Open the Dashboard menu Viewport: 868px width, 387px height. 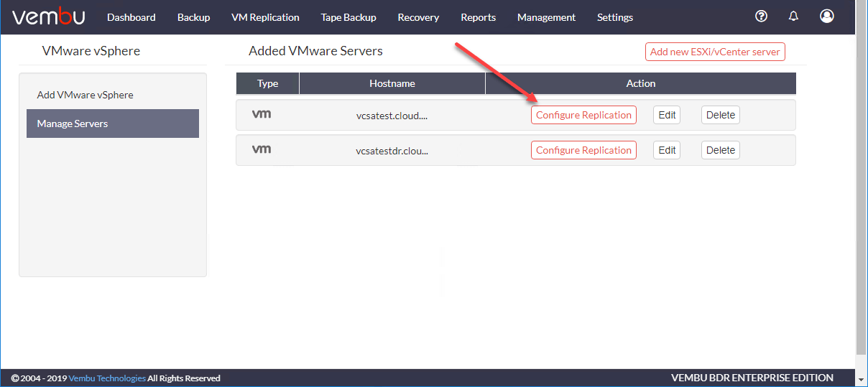click(131, 17)
